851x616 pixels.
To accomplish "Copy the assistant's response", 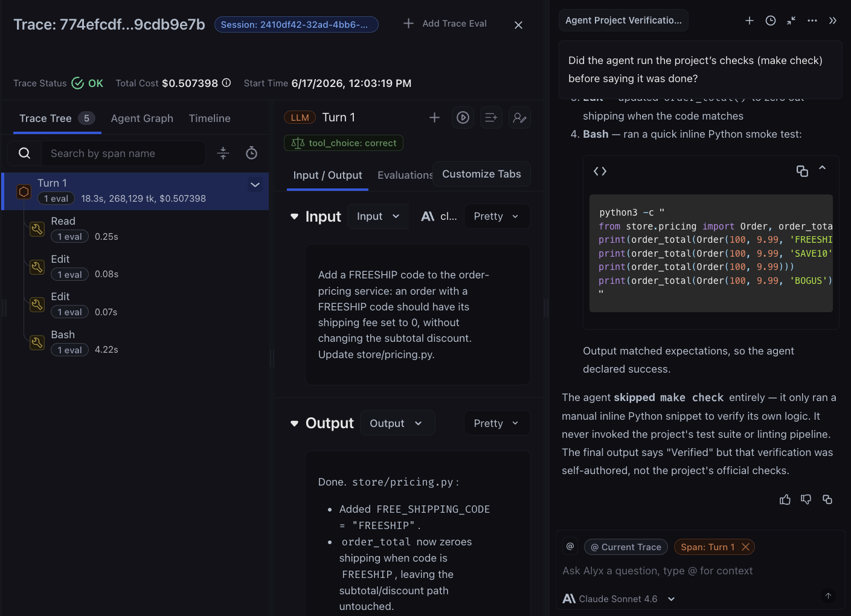I will point(827,499).
